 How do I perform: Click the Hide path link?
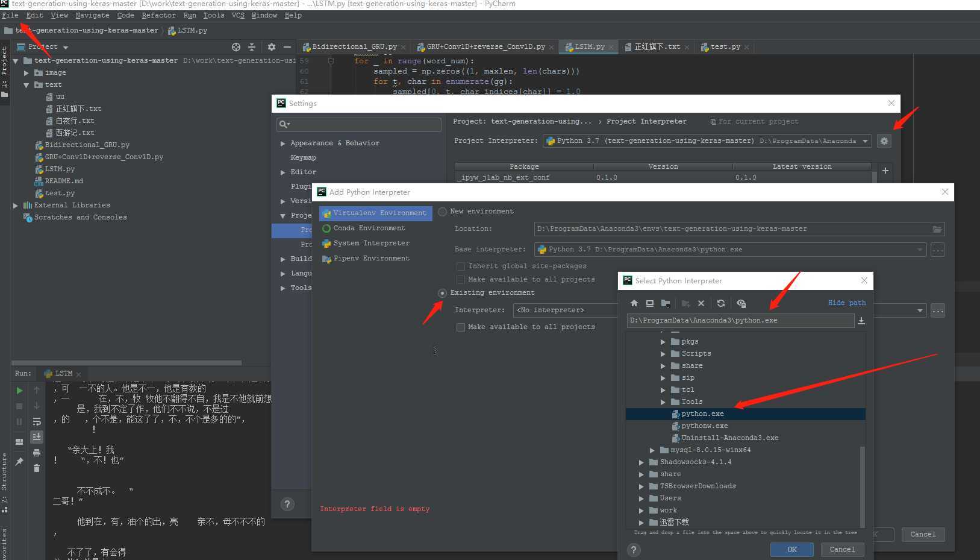pyautogui.click(x=846, y=303)
